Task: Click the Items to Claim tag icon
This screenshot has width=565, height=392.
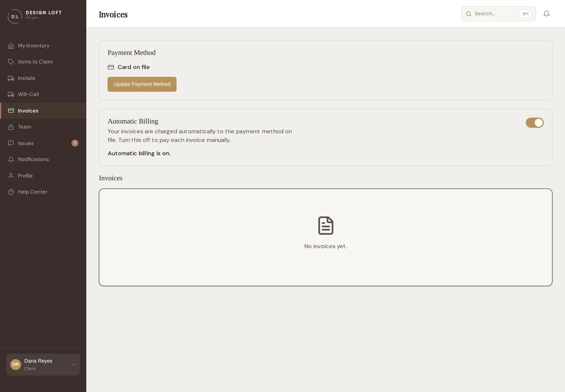Action: pos(11,62)
